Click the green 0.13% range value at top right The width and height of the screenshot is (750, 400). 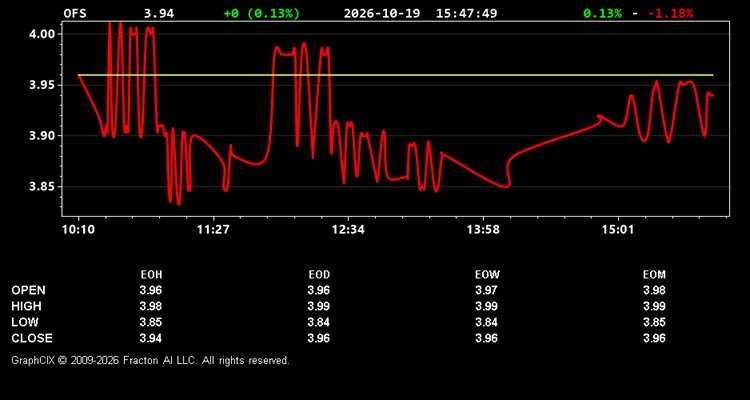pos(603,13)
